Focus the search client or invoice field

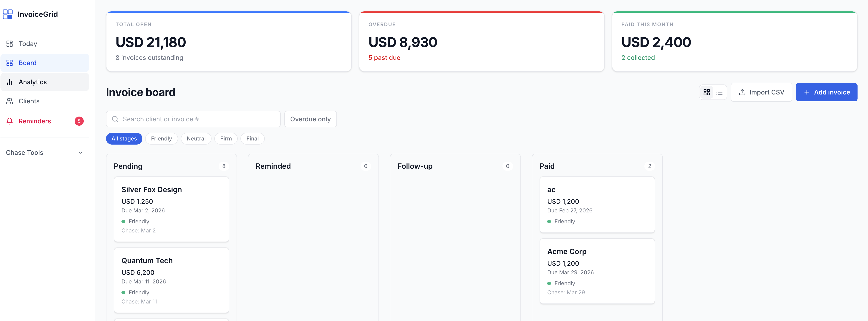pyautogui.click(x=199, y=119)
